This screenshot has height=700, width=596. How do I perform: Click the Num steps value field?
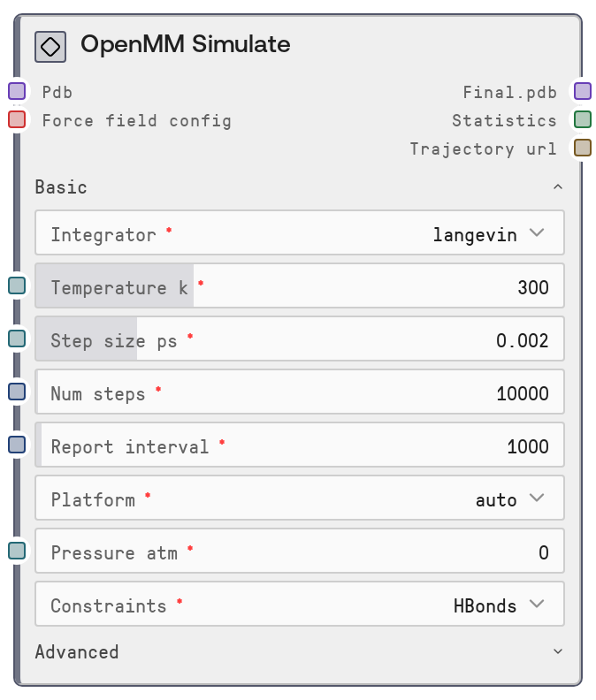pos(299,393)
